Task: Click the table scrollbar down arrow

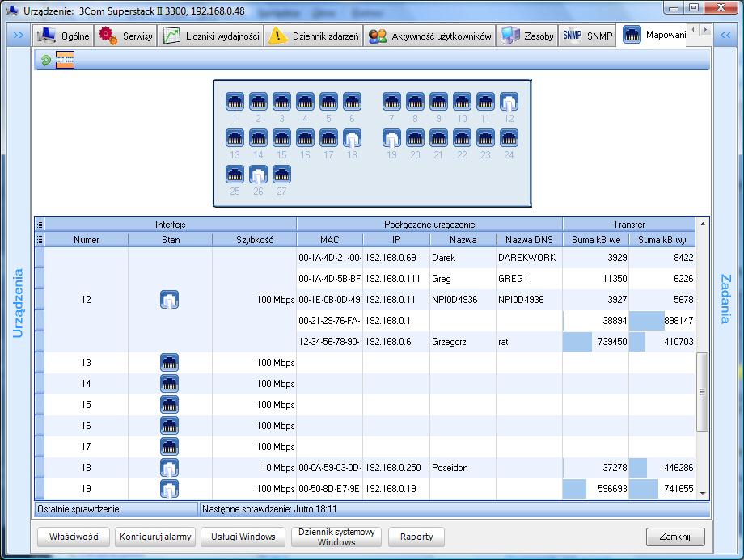Action: tap(703, 494)
